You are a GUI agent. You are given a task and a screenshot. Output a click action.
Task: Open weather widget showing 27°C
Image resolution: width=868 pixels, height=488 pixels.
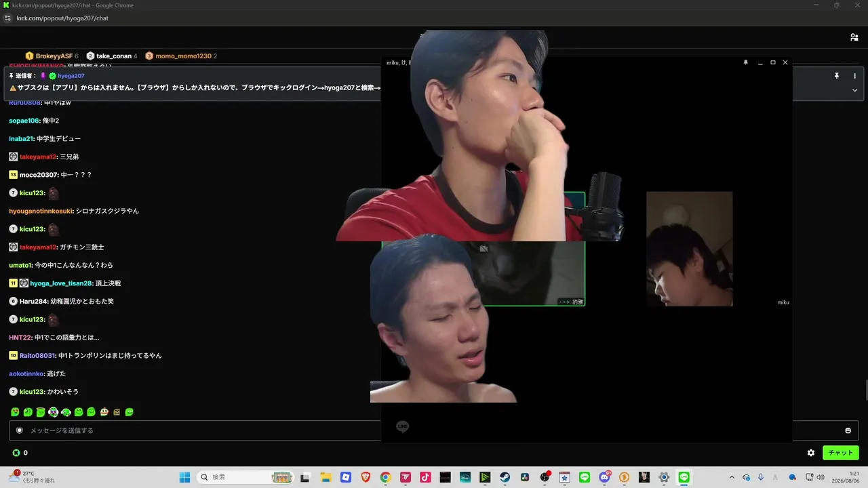[x=33, y=477]
